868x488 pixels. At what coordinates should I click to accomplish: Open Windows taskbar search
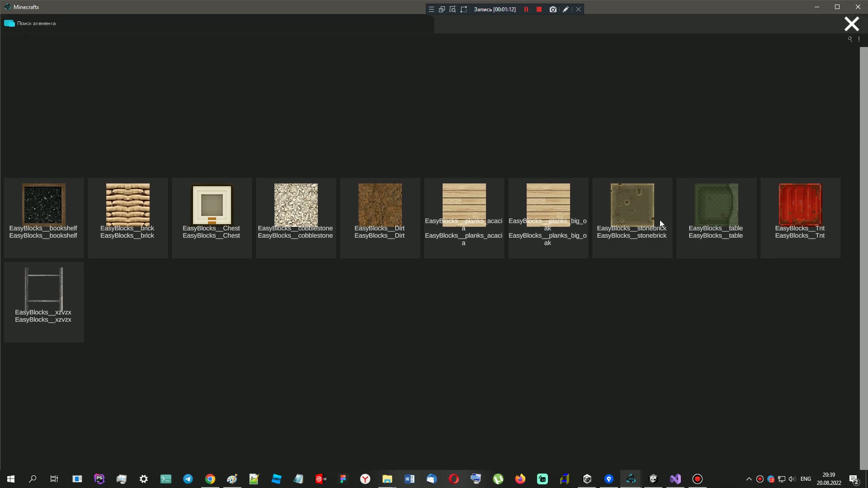coord(33,479)
